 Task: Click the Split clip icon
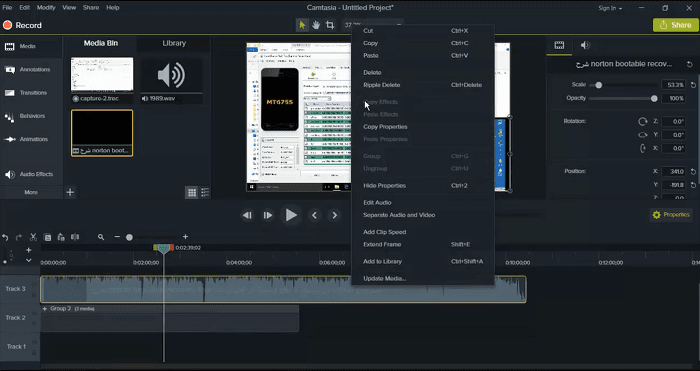click(x=75, y=237)
